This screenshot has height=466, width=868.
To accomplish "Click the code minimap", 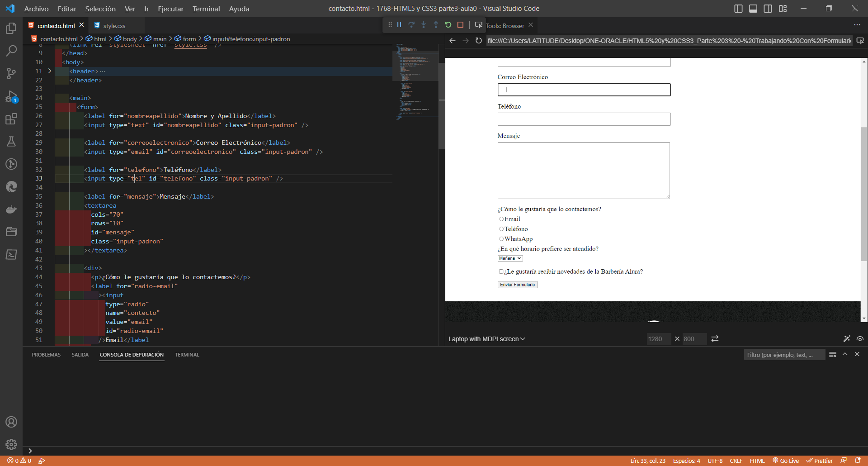I will [x=415, y=81].
